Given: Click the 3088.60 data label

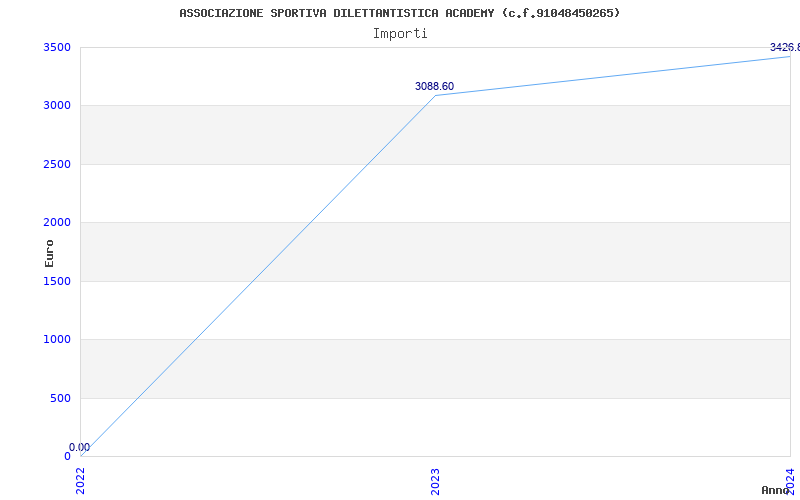Looking at the screenshot, I should (x=434, y=86).
